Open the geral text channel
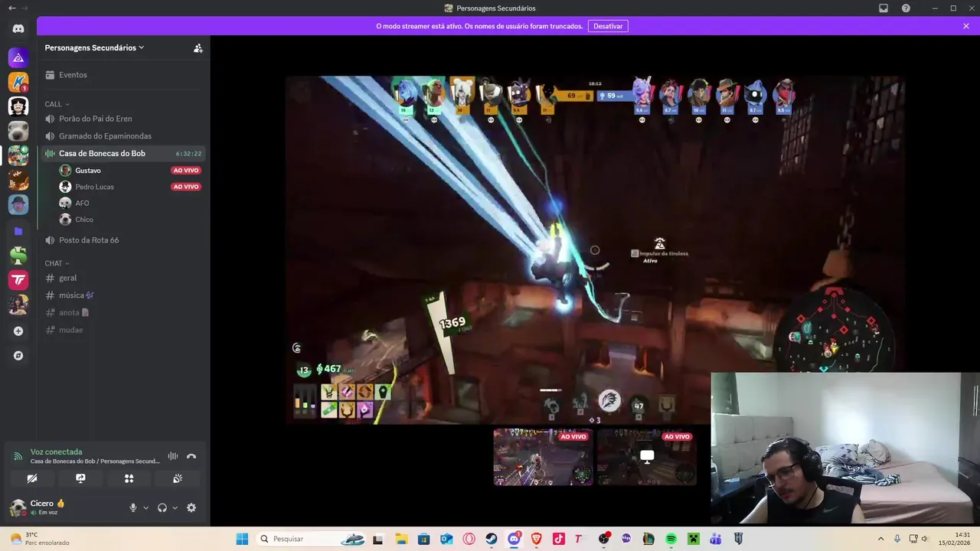The height and width of the screenshot is (551, 980). pyautogui.click(x=122, y=278)
